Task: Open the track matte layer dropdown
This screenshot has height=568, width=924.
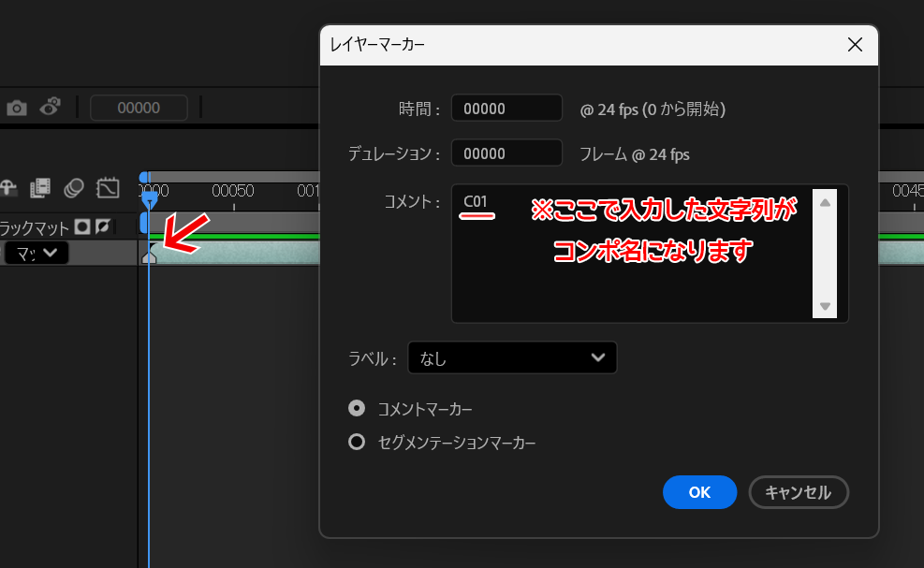Action: pyautogui.click(x=37, y=253)
